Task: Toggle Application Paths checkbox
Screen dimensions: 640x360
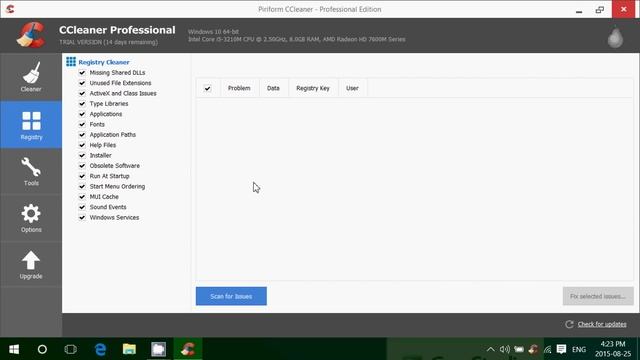Action: (82, 135)
